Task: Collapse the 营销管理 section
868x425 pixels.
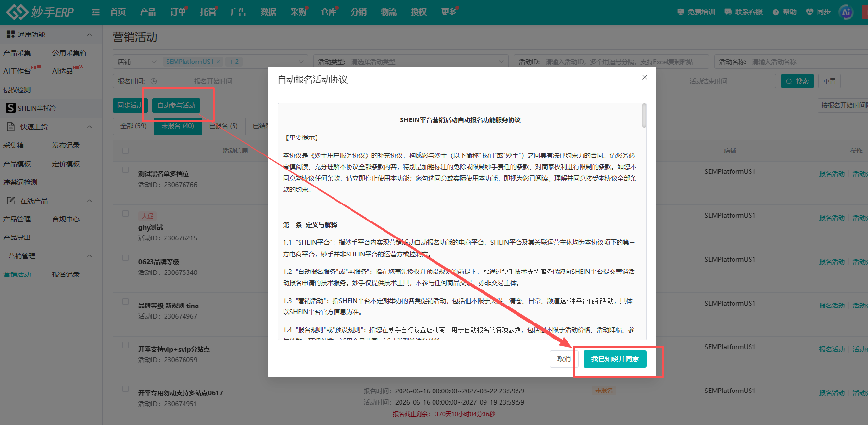Action: point(89,256)
